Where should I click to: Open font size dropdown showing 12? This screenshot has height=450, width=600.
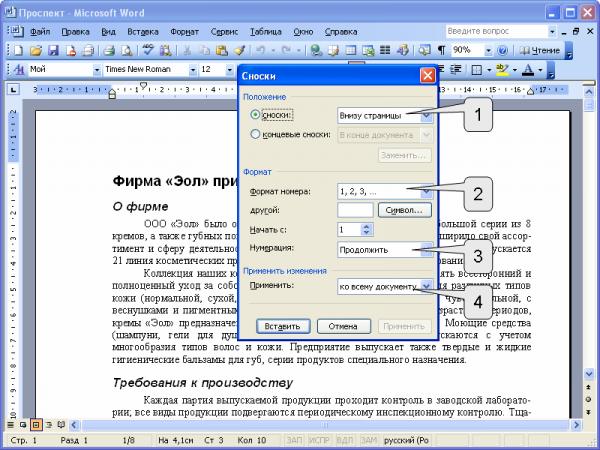[x=230, y=70]
